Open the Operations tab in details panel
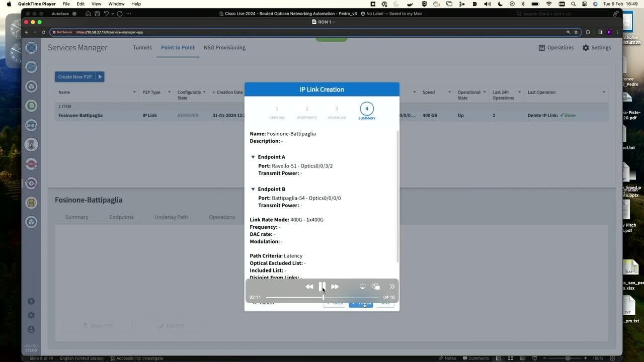The image size is (644, 362). [x=222, y=217]
